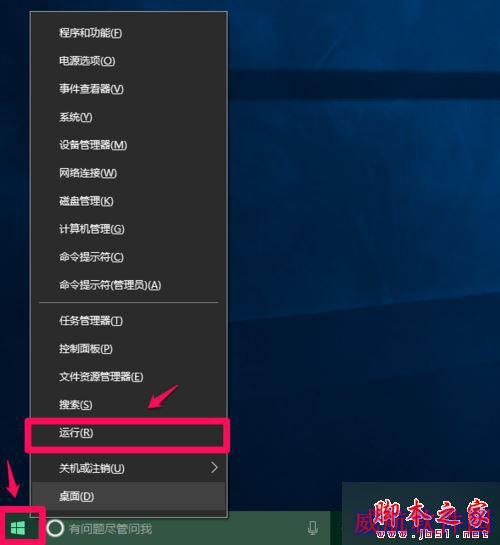
Task: Open 控制面板(P)
Action: tap(129, 349)
